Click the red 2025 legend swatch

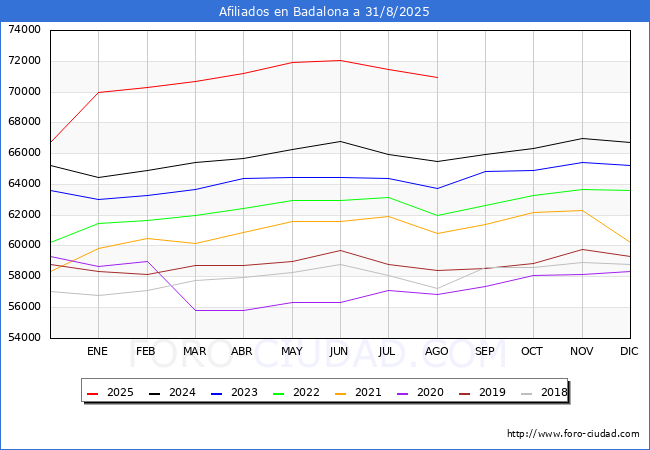(x=92, y=393)
